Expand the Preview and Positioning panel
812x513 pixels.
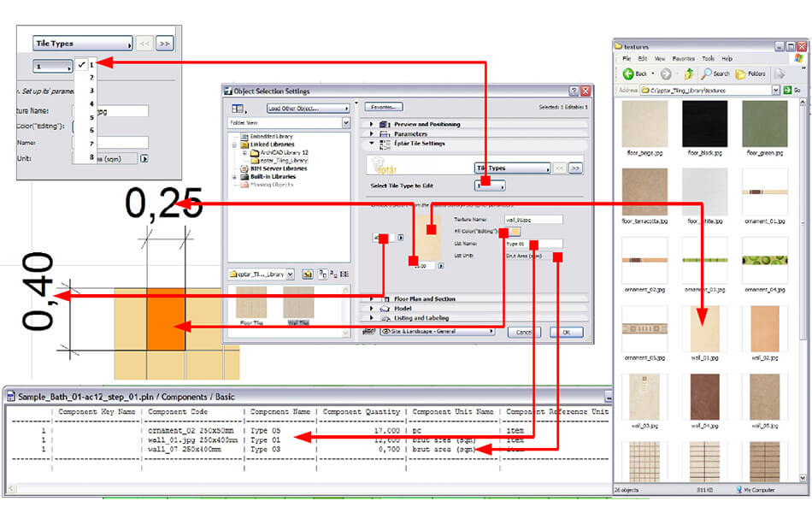pyautogui.click(x=371, y=124)
